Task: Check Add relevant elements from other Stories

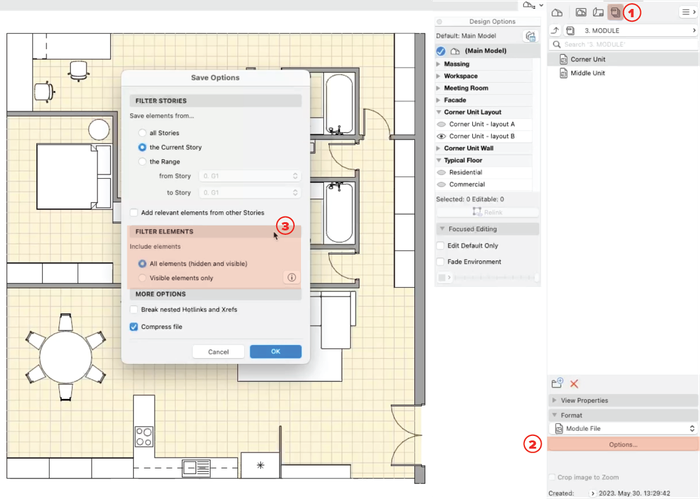Action: click(x=133, y=212)
